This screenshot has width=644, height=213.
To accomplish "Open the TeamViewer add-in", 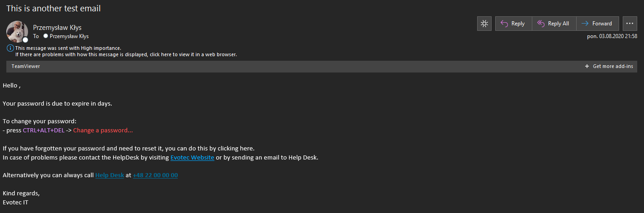I will [26, 66].
